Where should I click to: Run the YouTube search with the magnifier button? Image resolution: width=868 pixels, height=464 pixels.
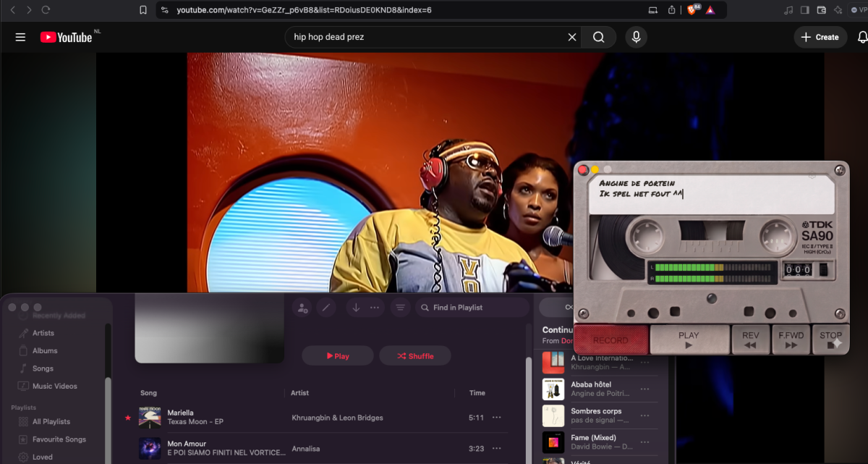(x=599, y=37)
